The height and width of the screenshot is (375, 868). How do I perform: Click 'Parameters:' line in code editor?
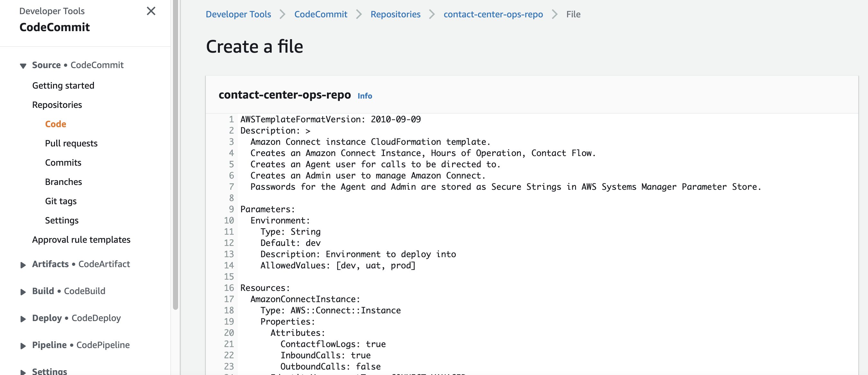click(267, 209)
